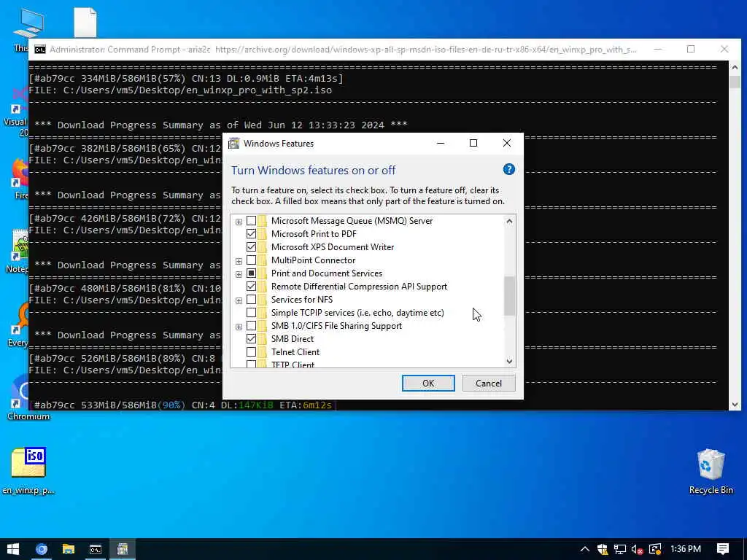The height and width of the screenshot is (560, 747).
Task: Expand Microsoft Message Queue (MSMQ) Server node
Action: (x=239, y=222)
